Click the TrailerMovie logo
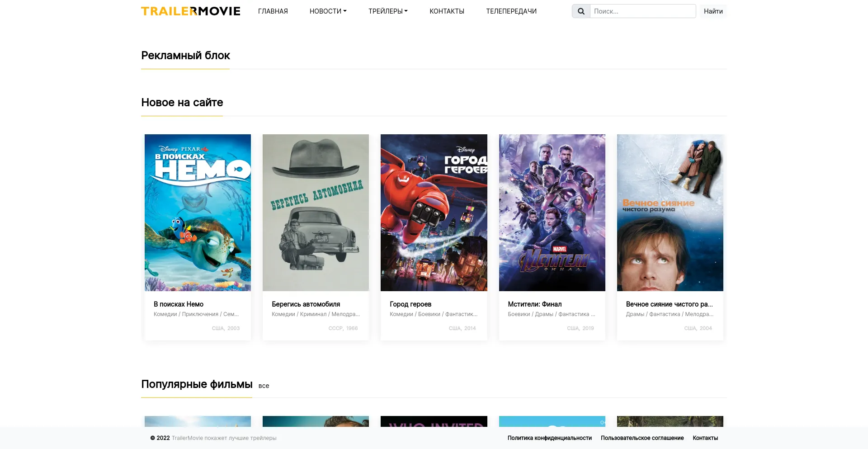 tap(190, 11)
